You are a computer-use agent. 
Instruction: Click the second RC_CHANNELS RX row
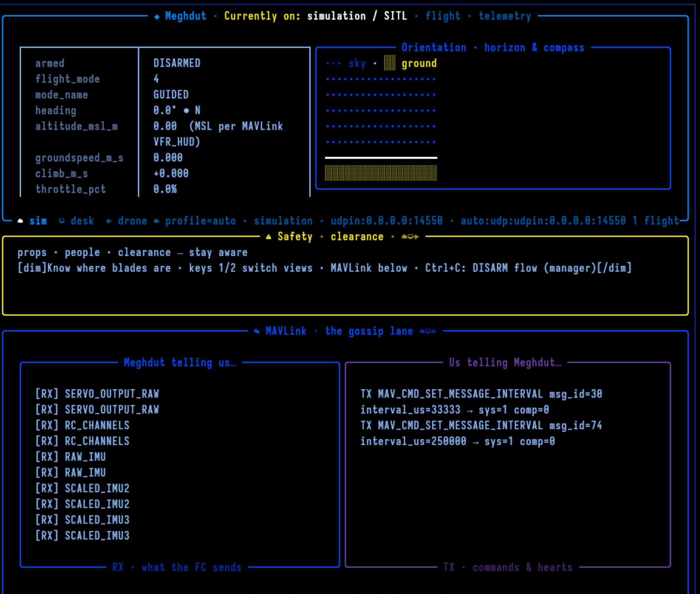82,441
